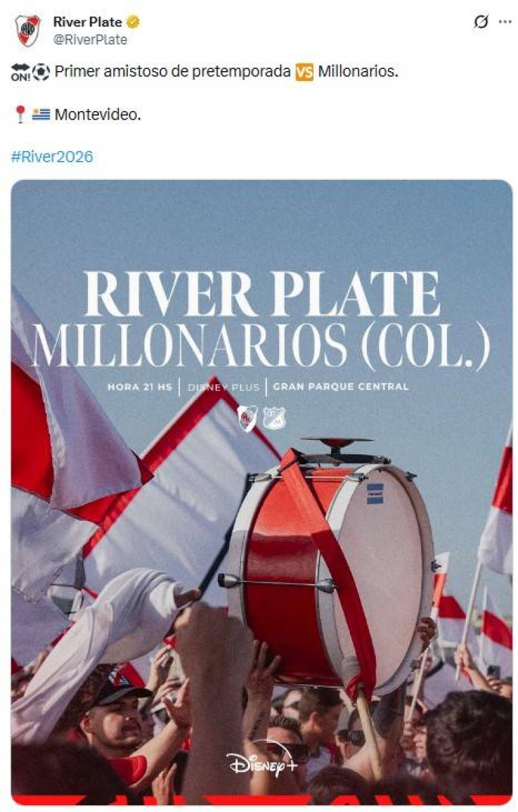Click the gold verified badge

(x=133, y=22)
